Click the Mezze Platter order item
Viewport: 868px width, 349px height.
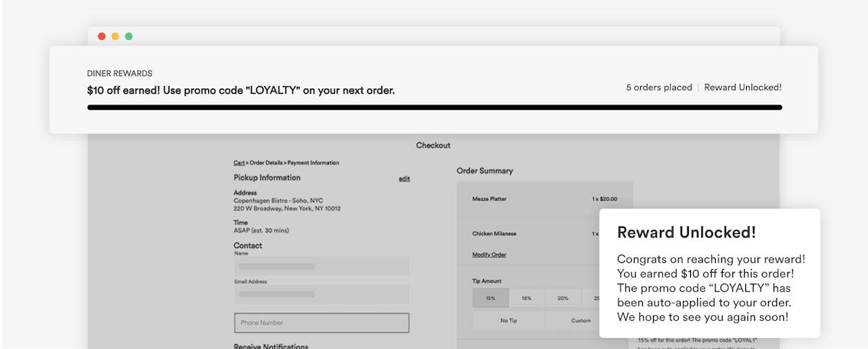[x=489, y=199]
